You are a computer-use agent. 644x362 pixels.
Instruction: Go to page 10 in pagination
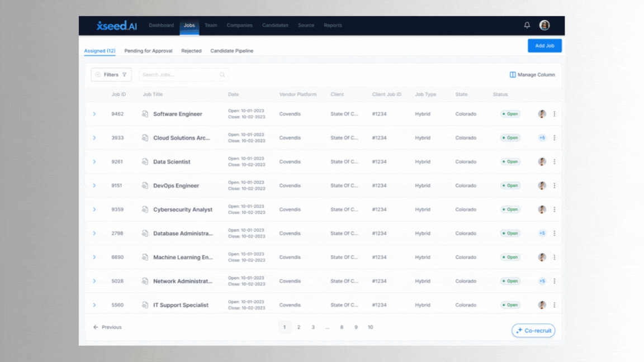(371, 327)
